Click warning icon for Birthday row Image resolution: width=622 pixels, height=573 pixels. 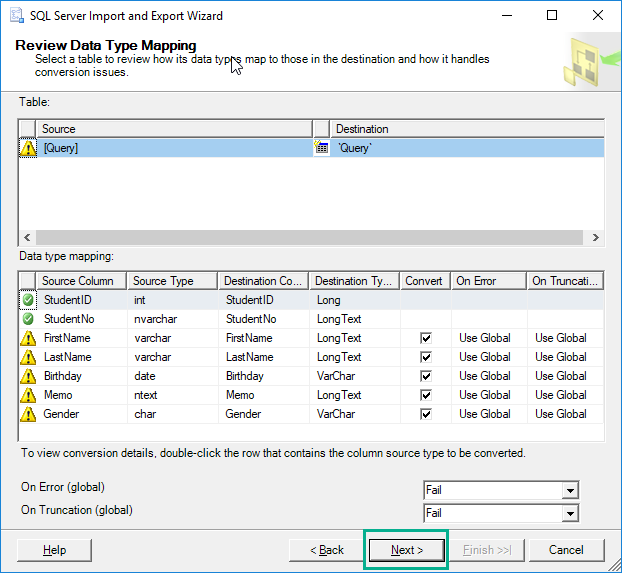click(28, 376)
